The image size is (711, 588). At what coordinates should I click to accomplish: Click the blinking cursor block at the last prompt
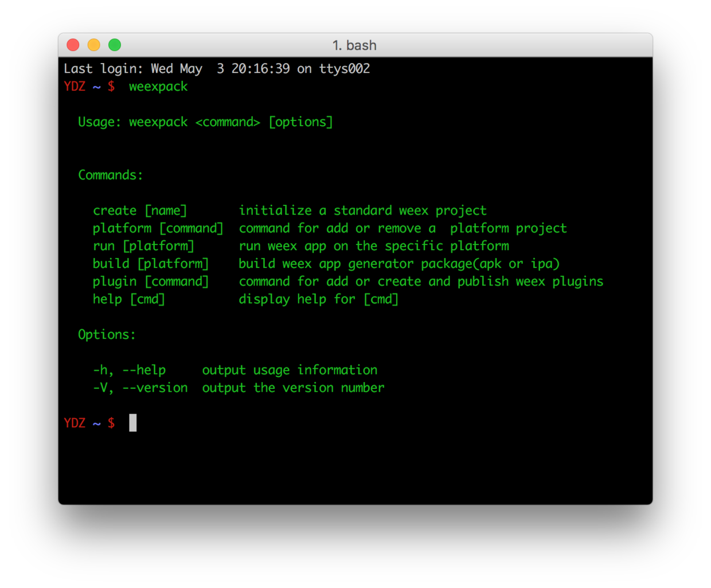tap(133, 423)
